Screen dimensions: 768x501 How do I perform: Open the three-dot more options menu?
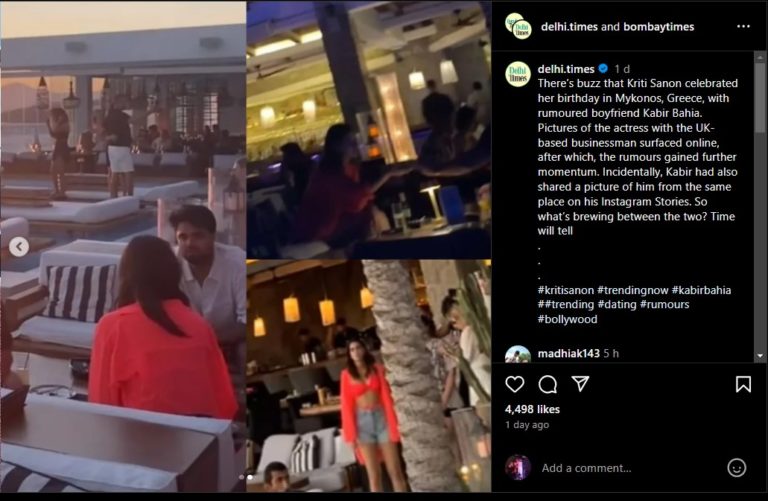(x=743, y=26)
